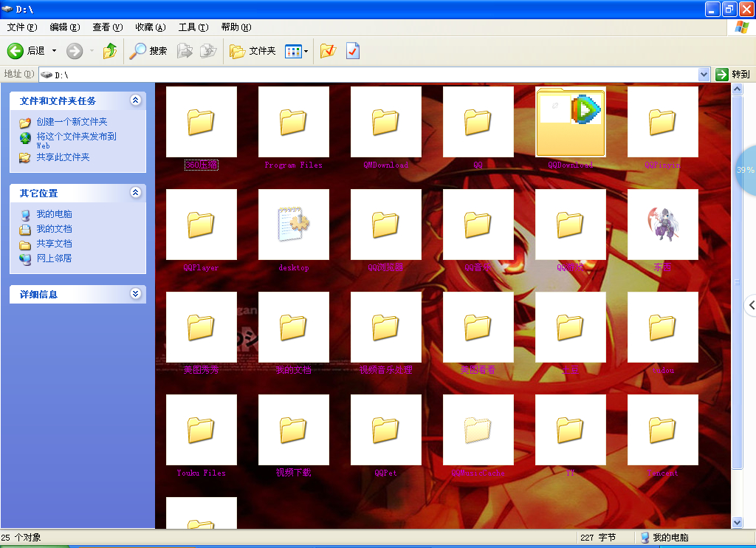
Task: Click 将这个文件夹发布到 Web link
Action: click(76, 140)
